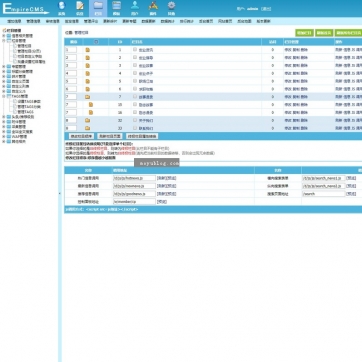The width and height of the screenshot is (362, 362).
Task: Click the 终极栏目属性转换 button
Action: tap(142, 136)
